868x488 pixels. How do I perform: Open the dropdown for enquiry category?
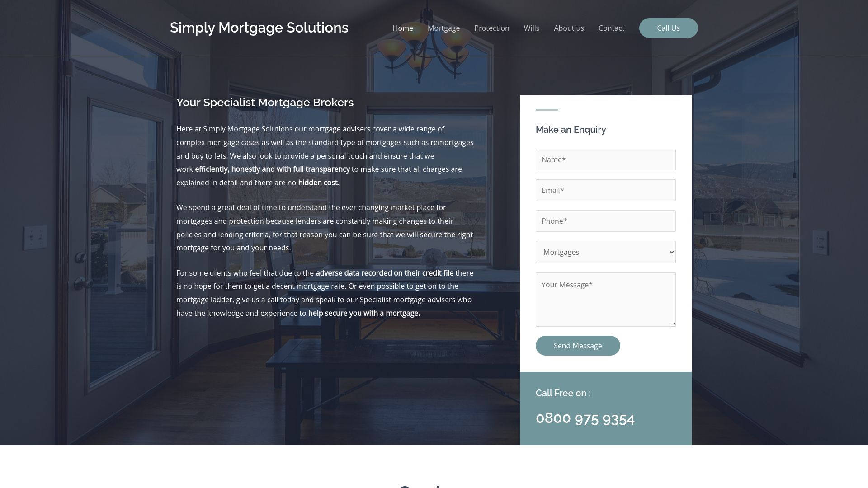606,252
